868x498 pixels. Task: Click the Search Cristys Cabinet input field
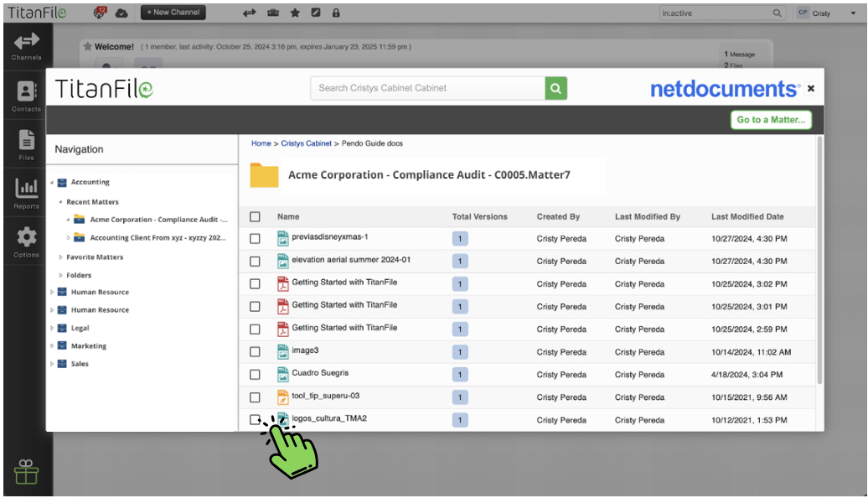428,88
